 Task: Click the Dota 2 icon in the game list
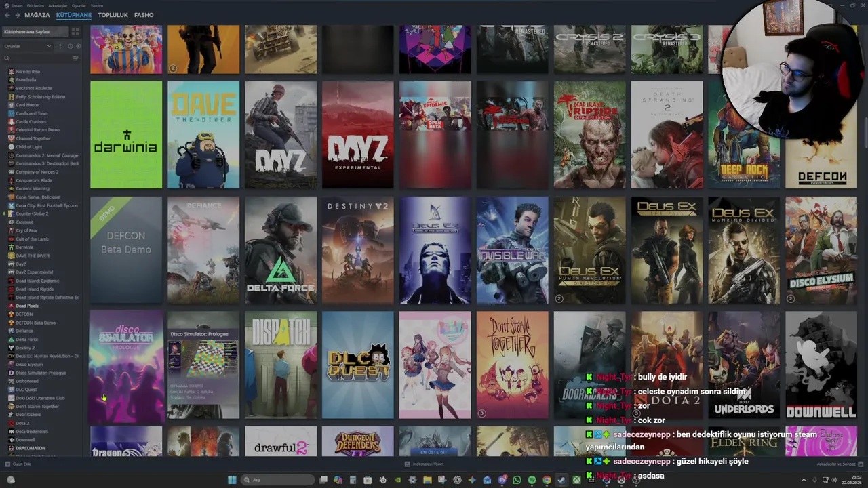click(11, 423)
